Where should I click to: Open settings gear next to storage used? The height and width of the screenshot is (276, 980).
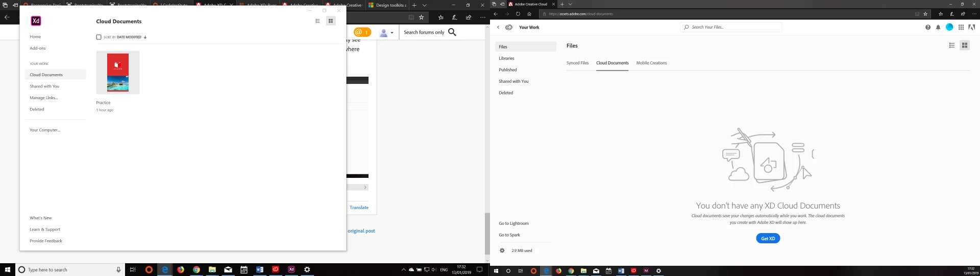[x=502, y=250]
